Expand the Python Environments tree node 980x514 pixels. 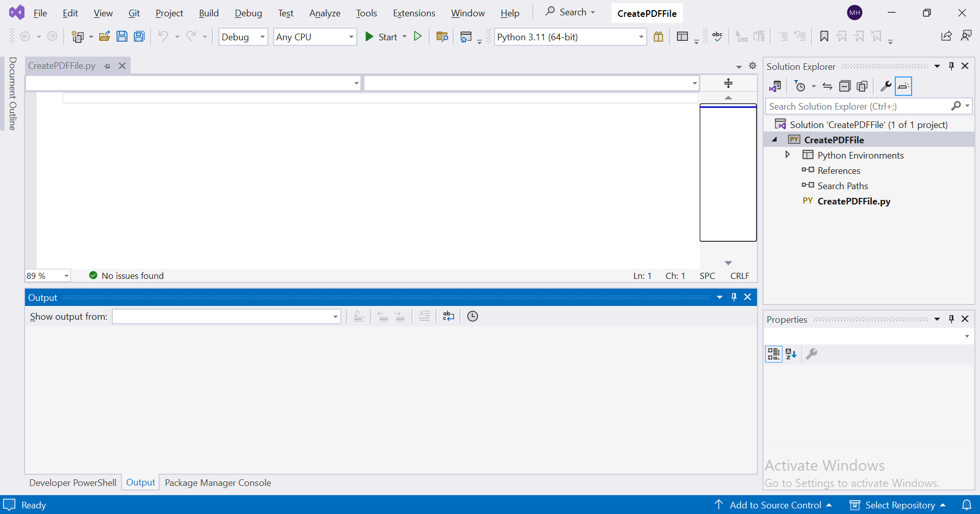(788, 155)
